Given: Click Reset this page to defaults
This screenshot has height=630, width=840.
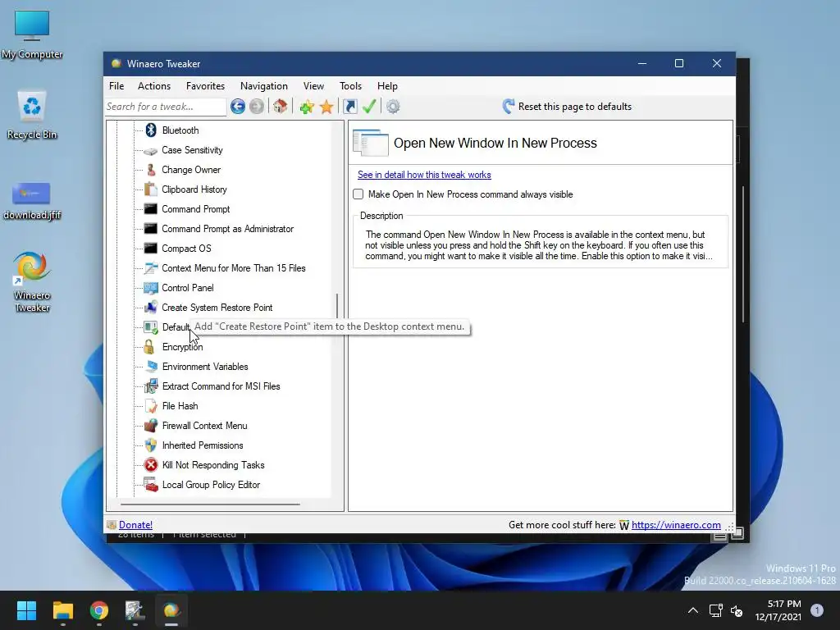Looking at the screenshot, I should [x=567, y=107].
